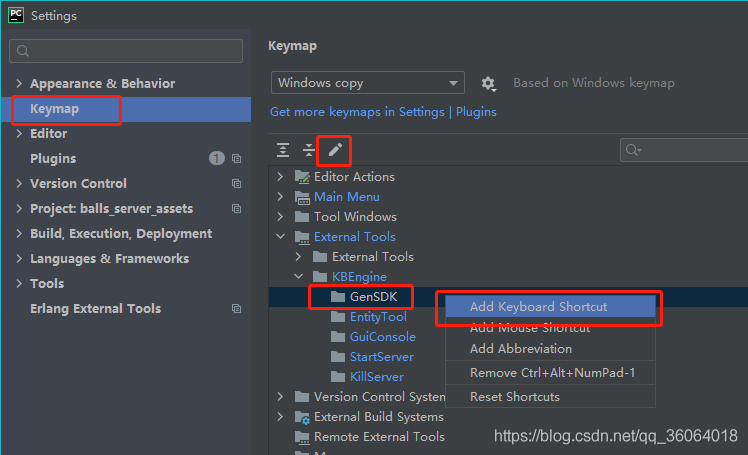Screen dimensions: 748x455
Task: Click the Expand All toolbar icon
Action: [x=284, y=150]
